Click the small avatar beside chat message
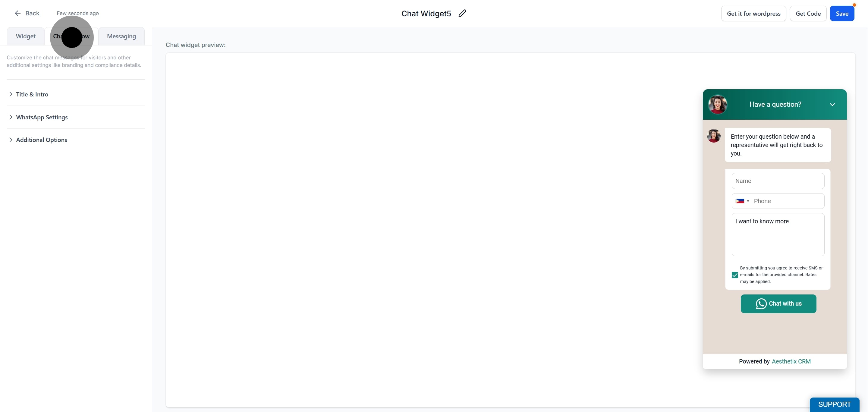Viewport: 868px width, 412px height. click(714, 136)
